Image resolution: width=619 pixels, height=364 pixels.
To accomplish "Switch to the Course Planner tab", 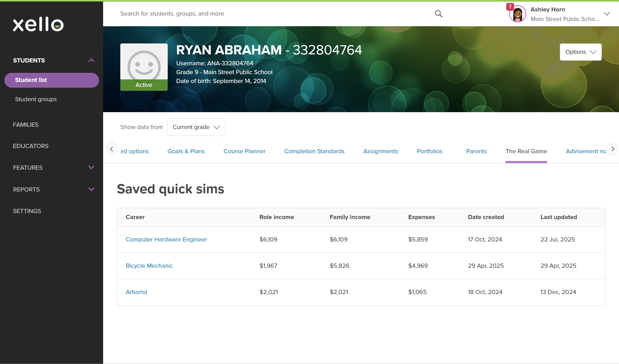I will tap(244, 151).
